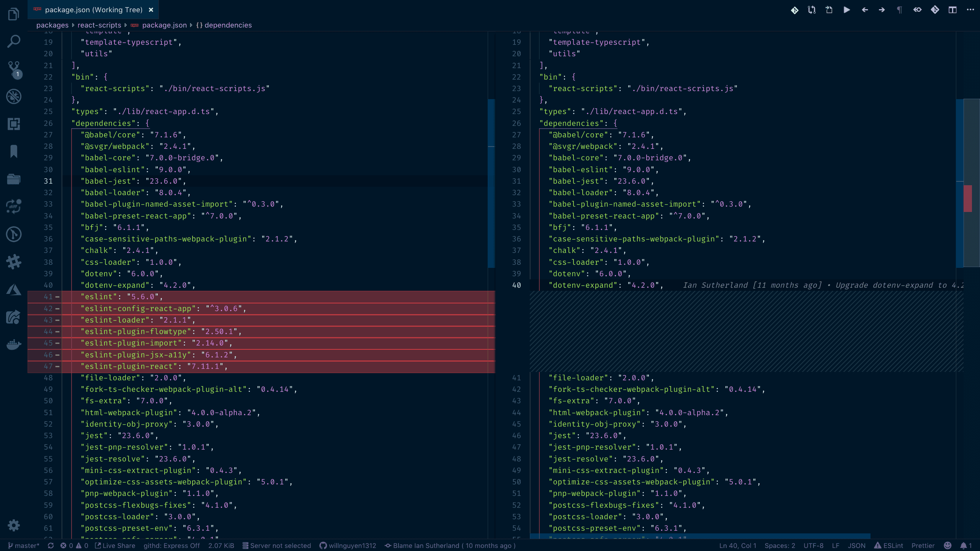Change the file encoding via UTF-8
This screenshot has height=551, width=980.
coord(813,546)
